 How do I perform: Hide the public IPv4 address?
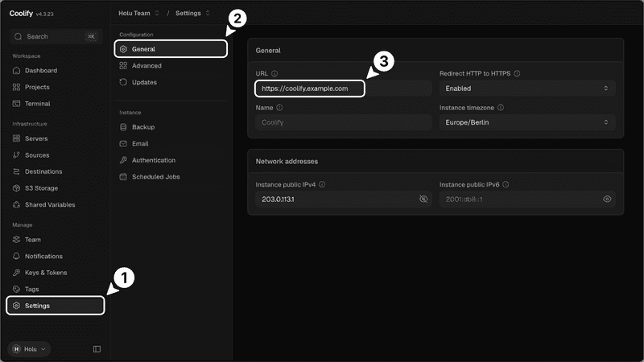[x=423, y=199]
